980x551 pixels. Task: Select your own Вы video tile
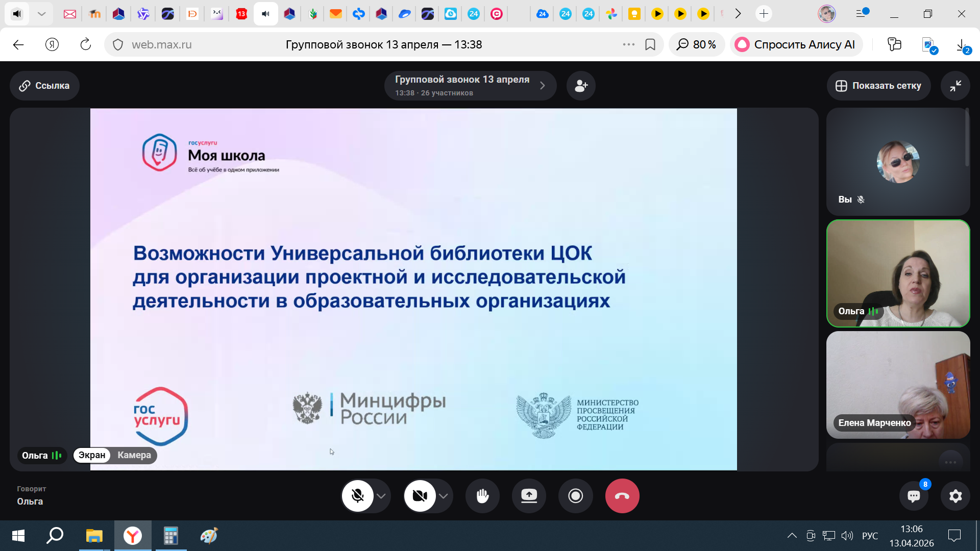pos(898,161)
